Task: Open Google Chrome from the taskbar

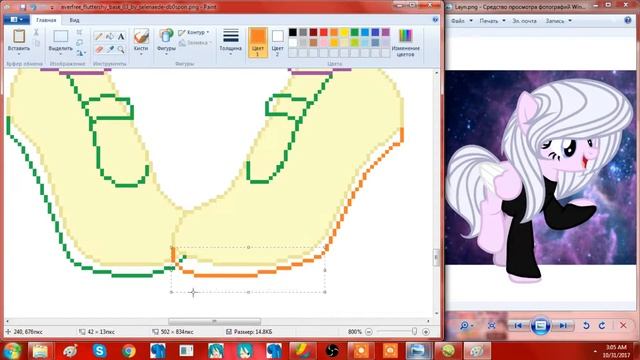Action: (x=129, y=351)
